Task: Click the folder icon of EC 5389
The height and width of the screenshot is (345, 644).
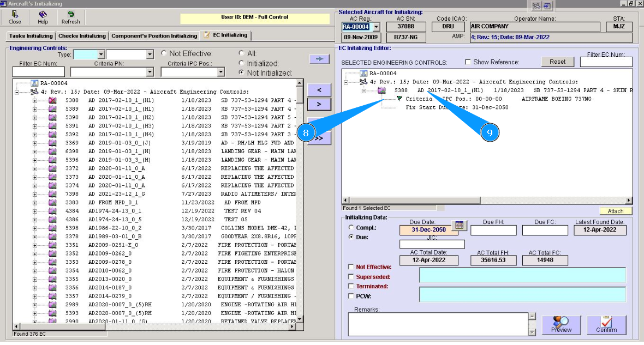Action: (x=53, y=109)
